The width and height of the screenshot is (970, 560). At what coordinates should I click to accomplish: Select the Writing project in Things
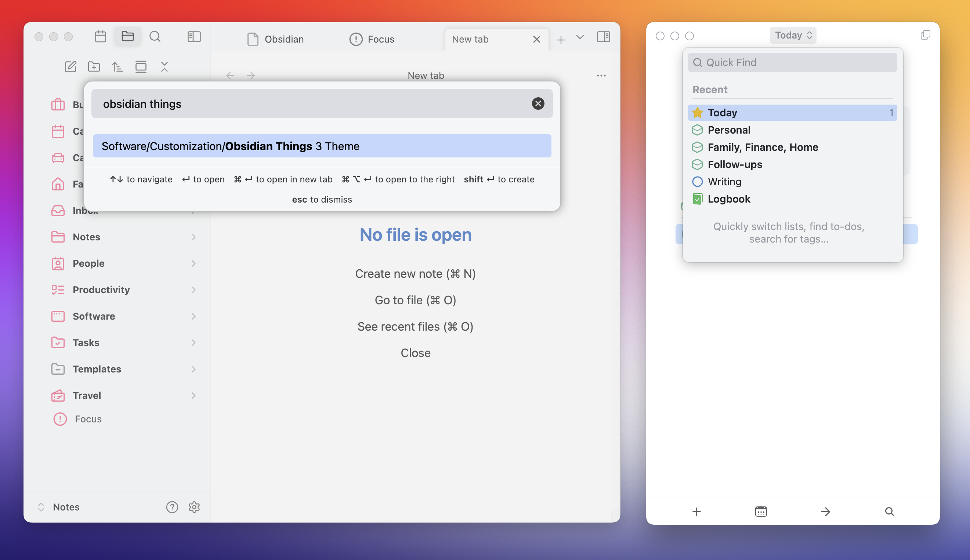tap(793, 182)
